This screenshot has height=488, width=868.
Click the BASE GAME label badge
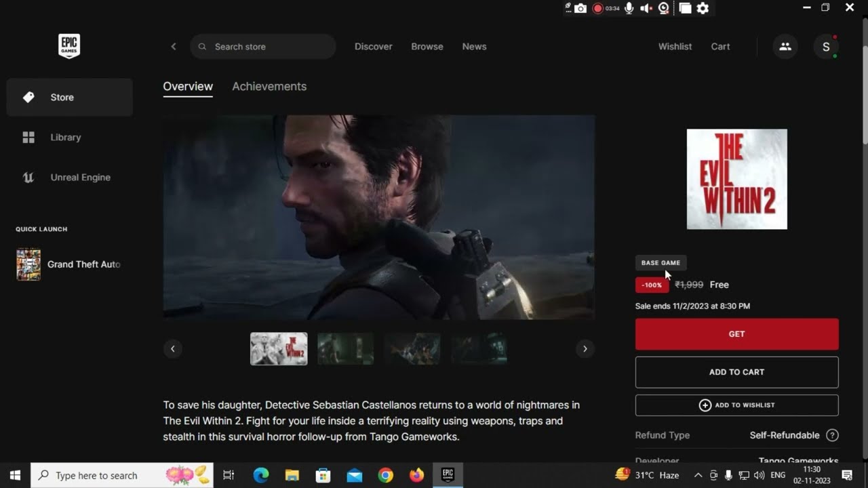660,263
